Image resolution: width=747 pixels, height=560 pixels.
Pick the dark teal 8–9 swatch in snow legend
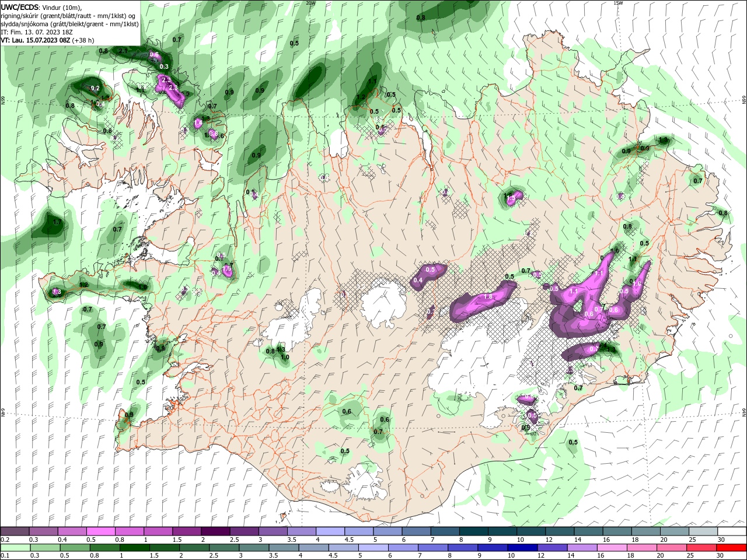pyautogui.click(x=473, y=531)
